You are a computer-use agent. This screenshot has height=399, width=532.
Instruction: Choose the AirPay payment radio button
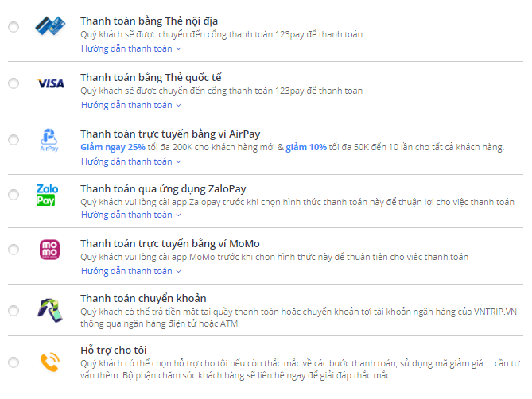click(14, 140)
